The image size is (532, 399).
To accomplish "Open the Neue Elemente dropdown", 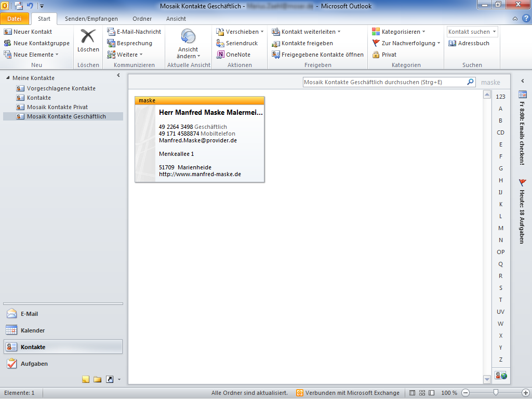I will 31,55.
